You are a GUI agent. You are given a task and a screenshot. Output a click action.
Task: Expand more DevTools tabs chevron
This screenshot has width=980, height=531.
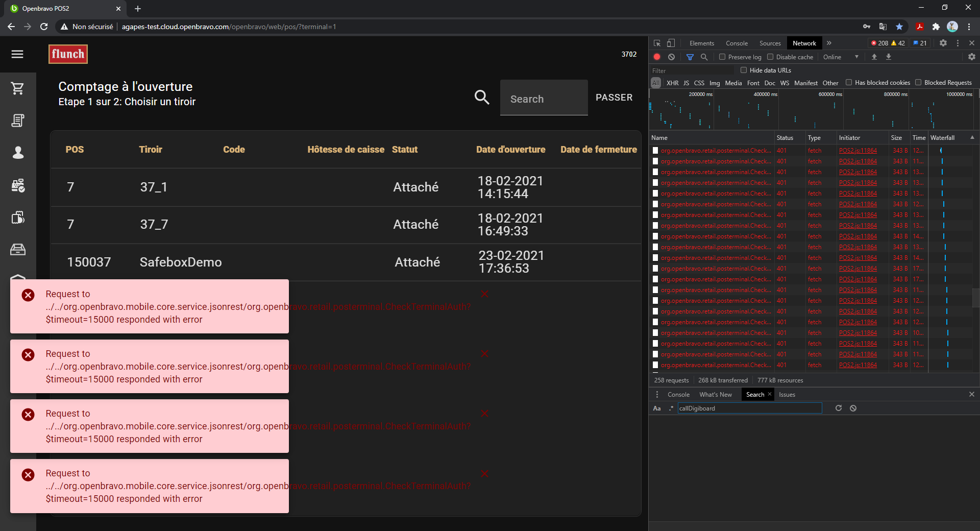(x=829, y=43)
